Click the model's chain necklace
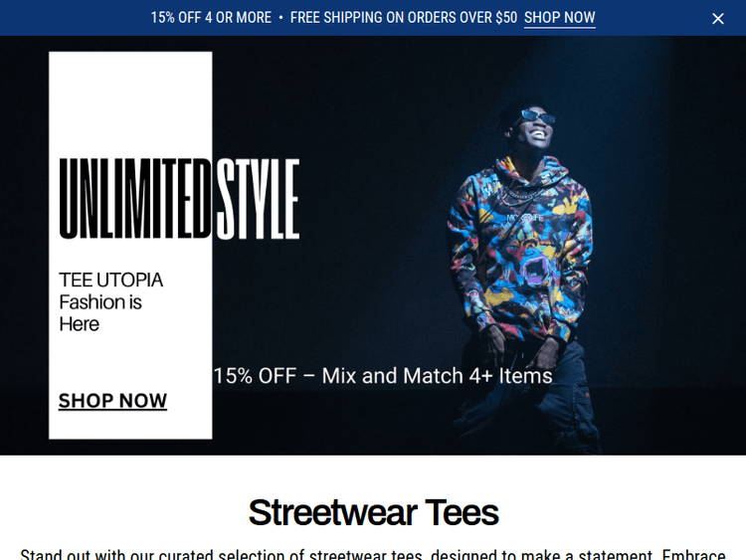 pos(519,196)
